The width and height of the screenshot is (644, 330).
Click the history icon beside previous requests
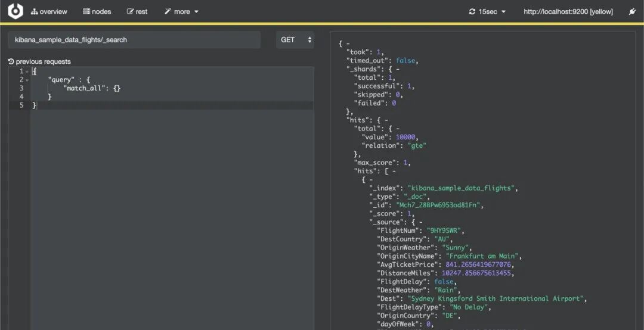(11, 61)
